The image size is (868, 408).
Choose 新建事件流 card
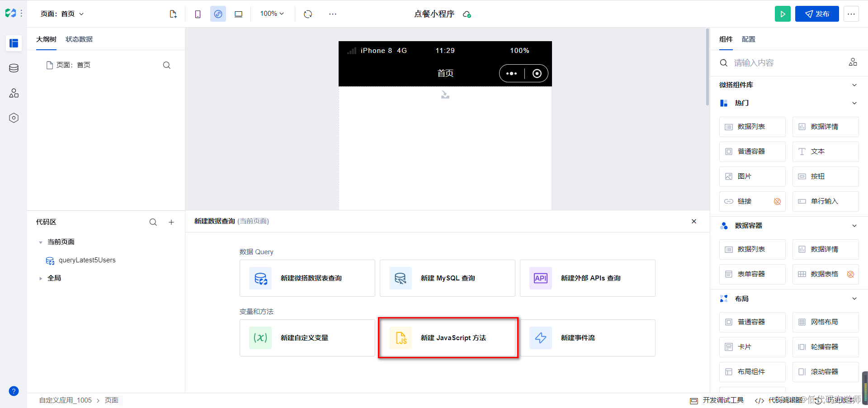588,338
